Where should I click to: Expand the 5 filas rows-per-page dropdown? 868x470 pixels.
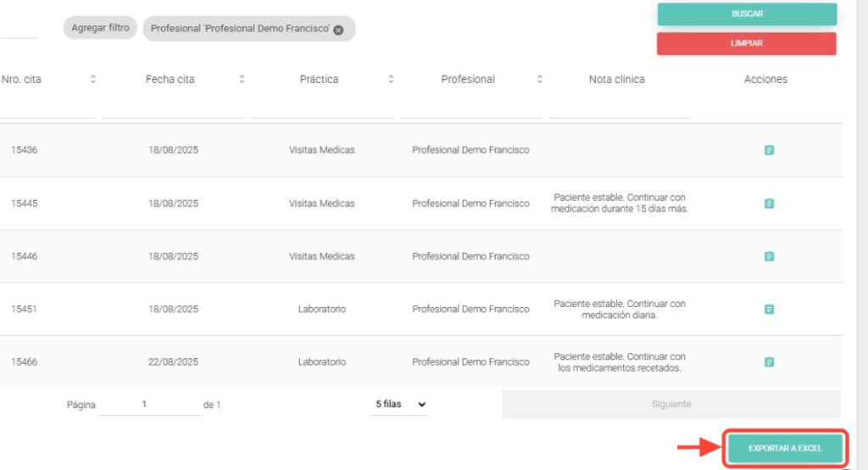pyautogui.click(x=400, y=405)
